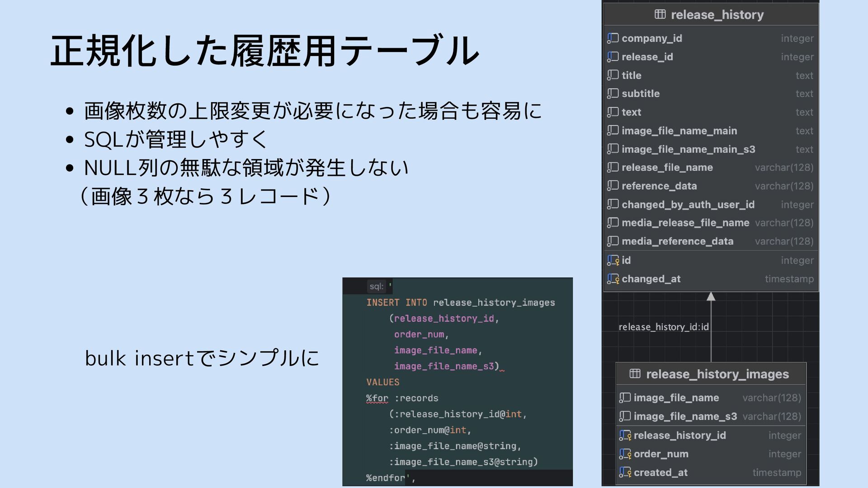Click the %endfor line in code
The image size is (868, 488).
tap(386, 478)
